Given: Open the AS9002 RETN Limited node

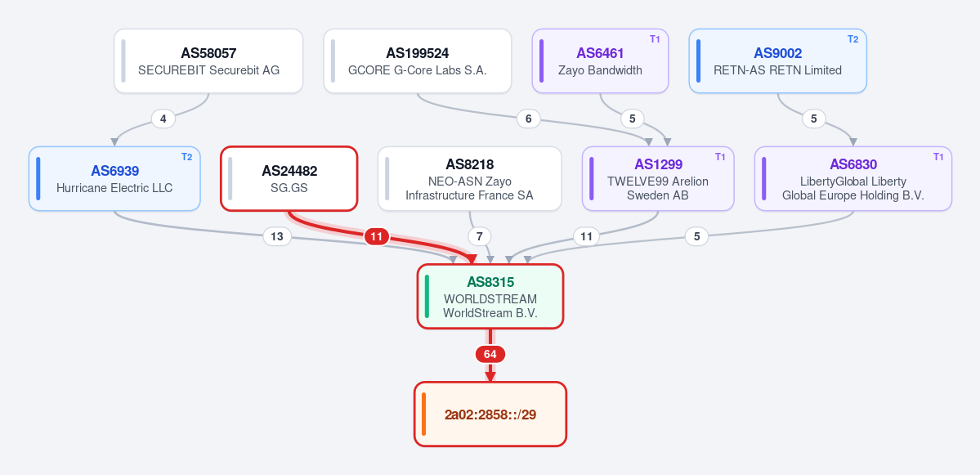Looking at the screenshot, I should tap(777, 61).
